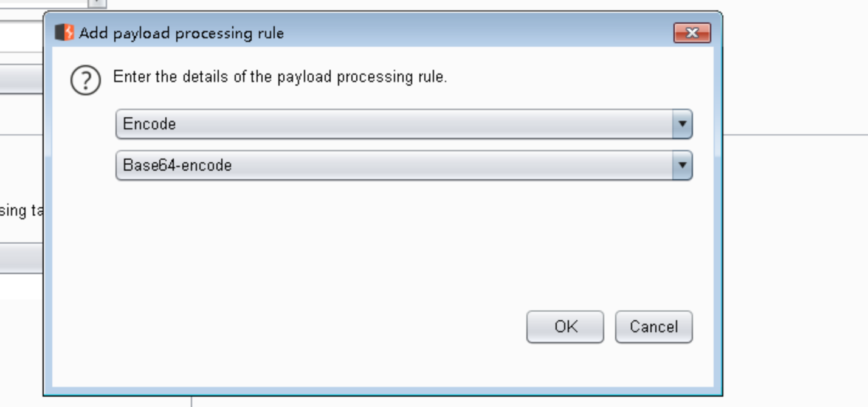The width and height of the screenshot is (868, 407).
Task: Click the "Enter the details" instruction text
Action: [x=280, y=77]
